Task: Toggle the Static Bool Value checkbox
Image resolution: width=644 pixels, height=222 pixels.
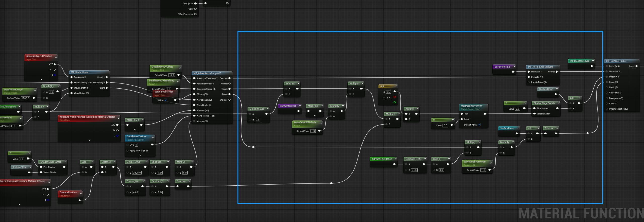Action: pyautogui.click(x=166, y=100)
